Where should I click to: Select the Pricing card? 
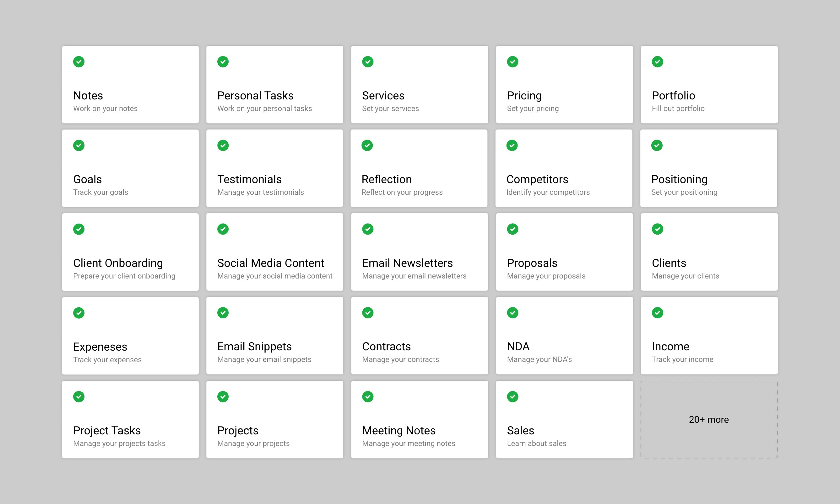point(564,84)
